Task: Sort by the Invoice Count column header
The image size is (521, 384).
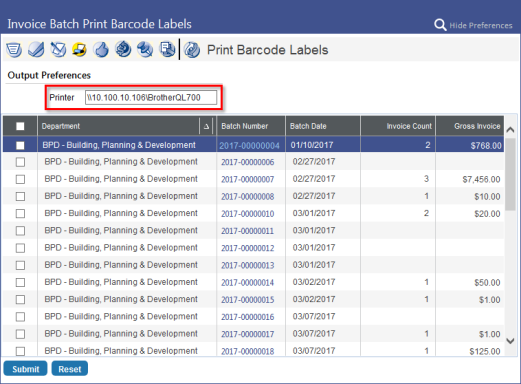Action: (409, 126)
